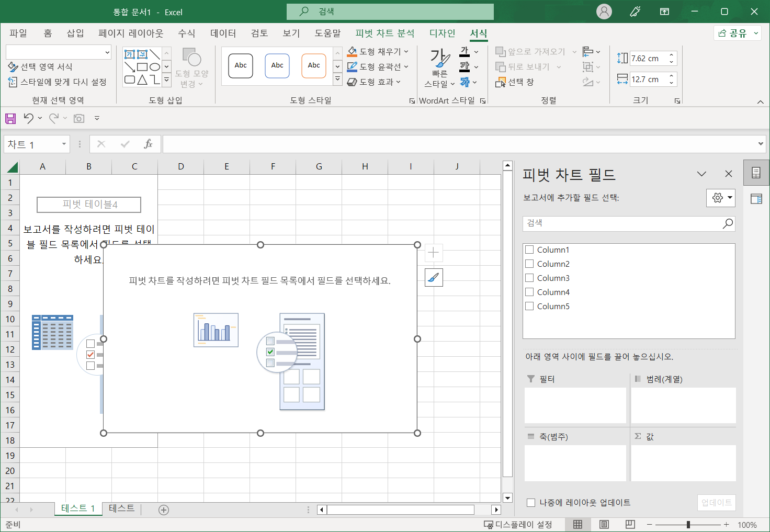Expand the Name Box dropdown
Viewport: 770px width, 532px height.
coord(64,144)
